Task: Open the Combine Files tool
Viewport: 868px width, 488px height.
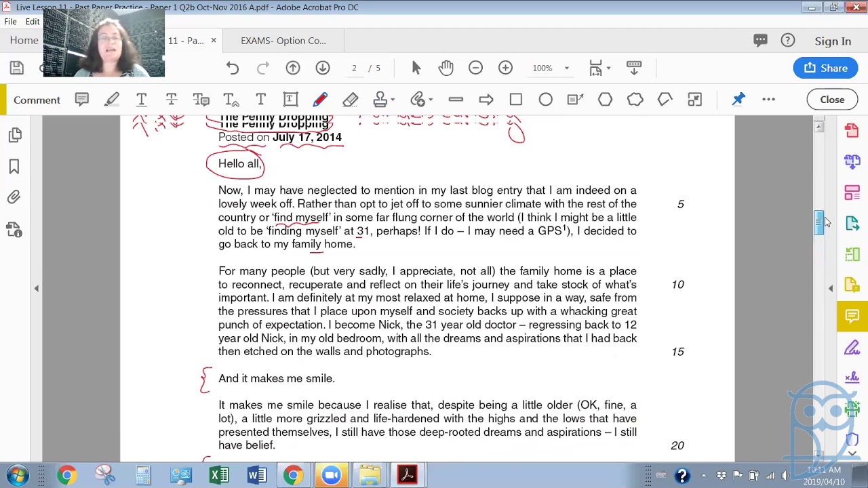Action: 852,161
